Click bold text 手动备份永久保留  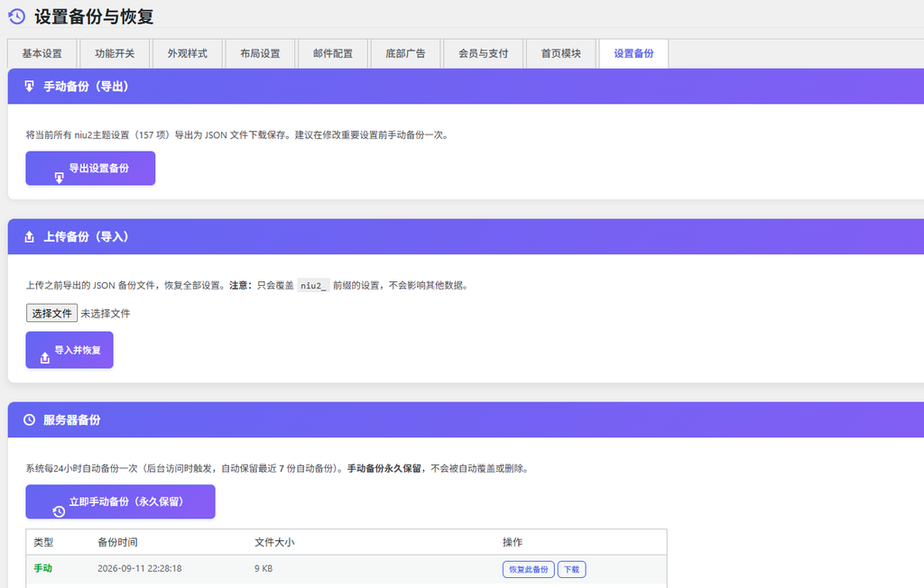[x=384, y=468]
